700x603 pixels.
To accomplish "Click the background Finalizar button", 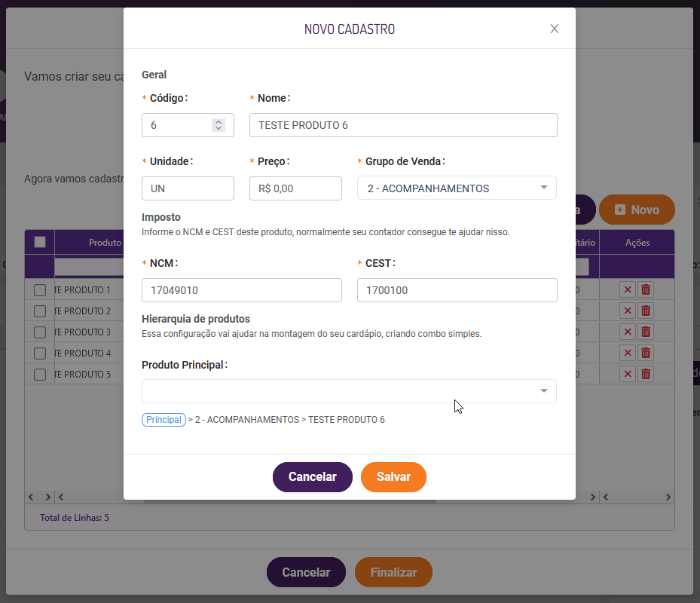I will 393,572.
